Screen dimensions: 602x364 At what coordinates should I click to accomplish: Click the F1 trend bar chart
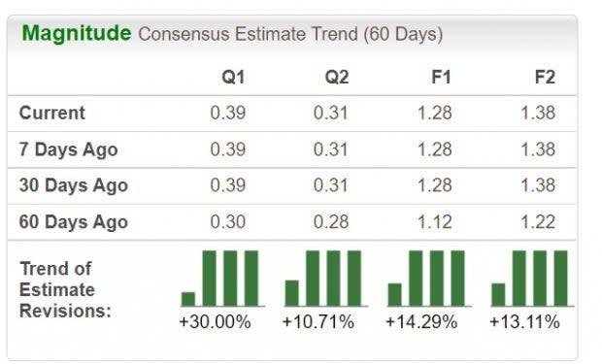[x=429, y=279]
